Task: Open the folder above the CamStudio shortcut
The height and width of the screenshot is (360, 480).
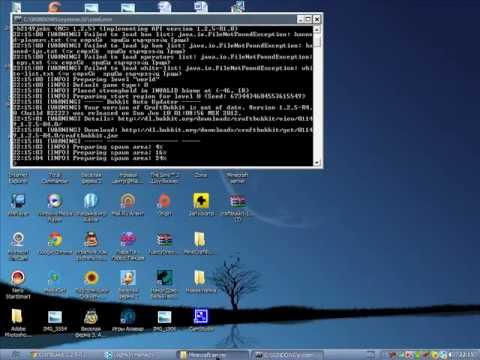Action: click(x=200, y=277)
